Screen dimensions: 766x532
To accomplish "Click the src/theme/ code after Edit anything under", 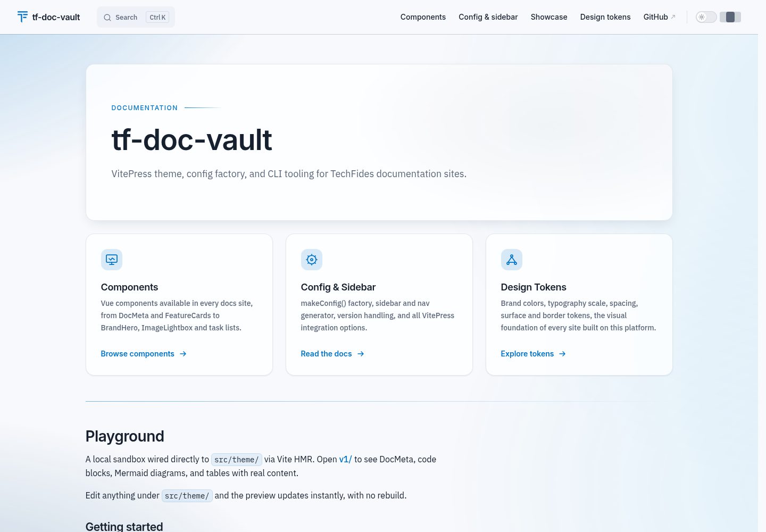I will [x=187, y=496].
